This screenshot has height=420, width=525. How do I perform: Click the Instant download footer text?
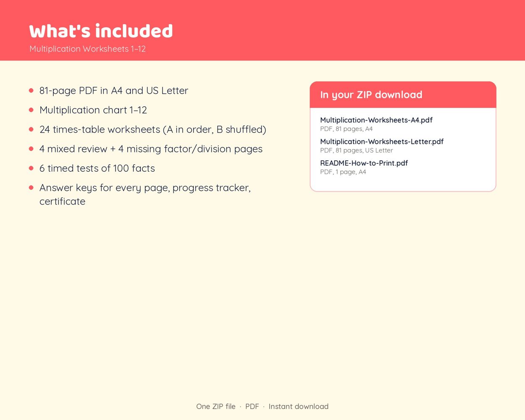click(299, 407)
